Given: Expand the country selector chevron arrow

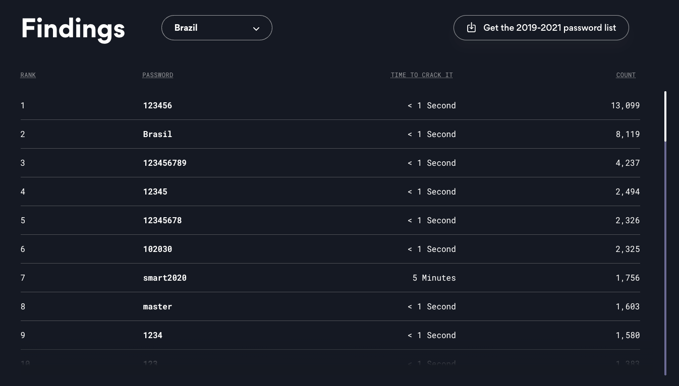Looking at the screenshot, I should (256, 29).
